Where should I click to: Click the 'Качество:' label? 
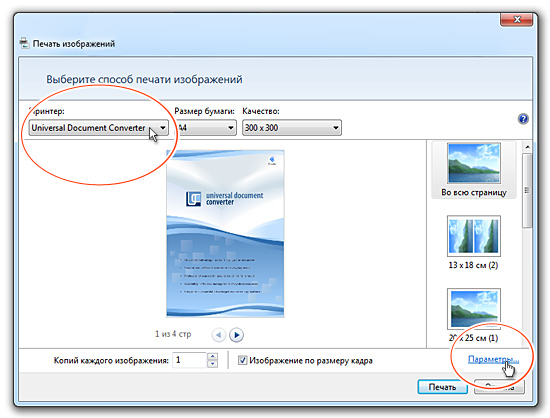pyautogui.click(x=261, y=111)
